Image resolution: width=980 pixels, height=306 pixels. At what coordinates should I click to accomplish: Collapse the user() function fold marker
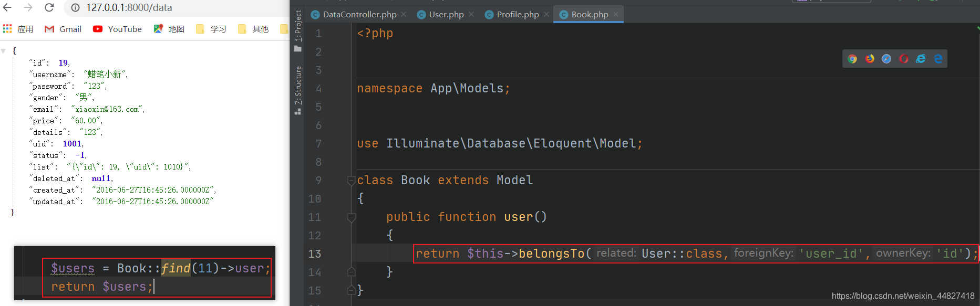(351, 217)
